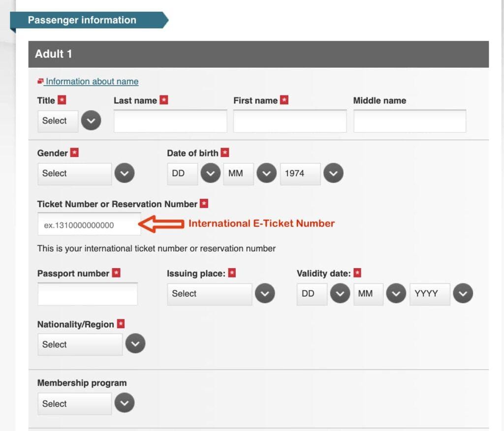Open the Date of birth DD box
Screen dimensions: 504x431
click(182, 174)
